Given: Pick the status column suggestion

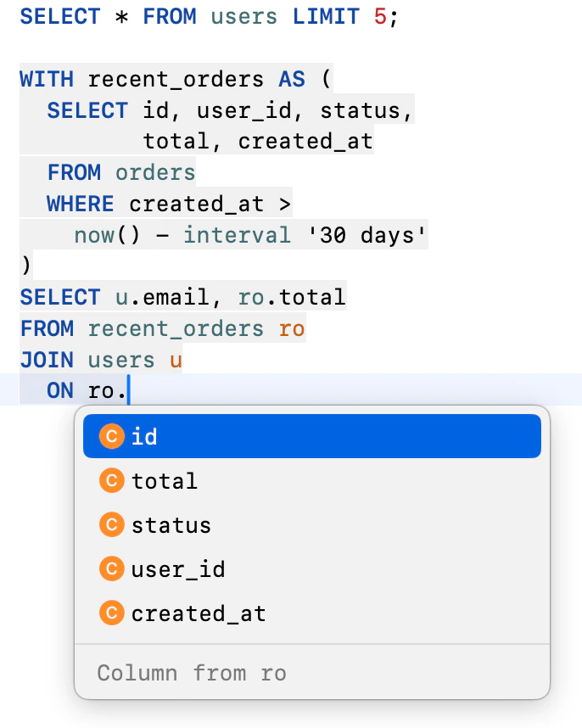Looking at the screenshot, I should point(312,524).
